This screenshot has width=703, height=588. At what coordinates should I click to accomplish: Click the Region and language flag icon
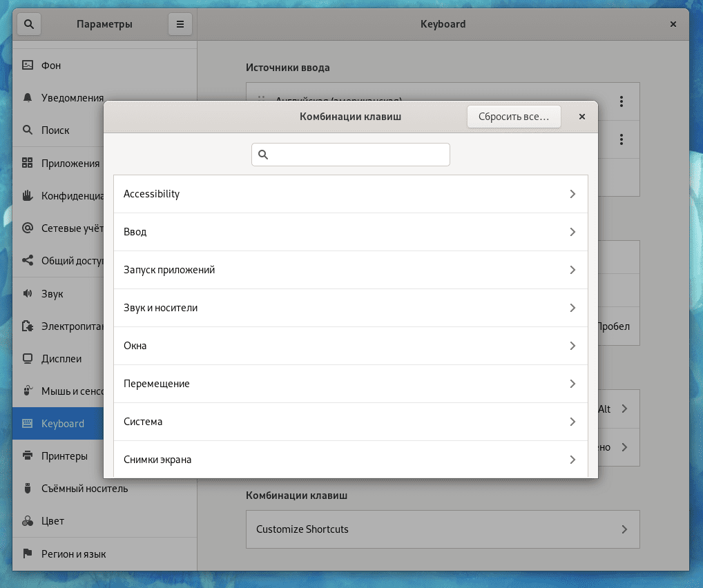click(28, 553)
